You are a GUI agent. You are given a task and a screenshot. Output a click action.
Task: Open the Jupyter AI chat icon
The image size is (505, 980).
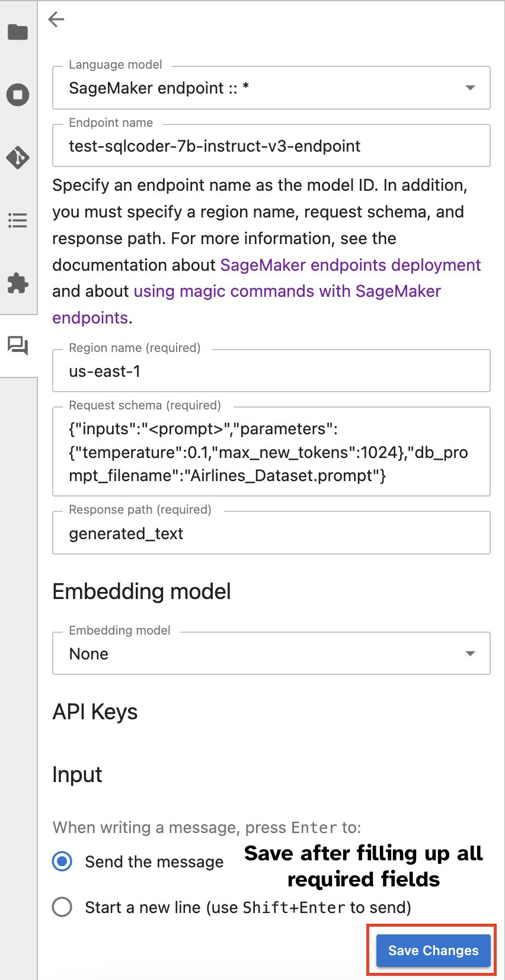(x=18, y=345)
